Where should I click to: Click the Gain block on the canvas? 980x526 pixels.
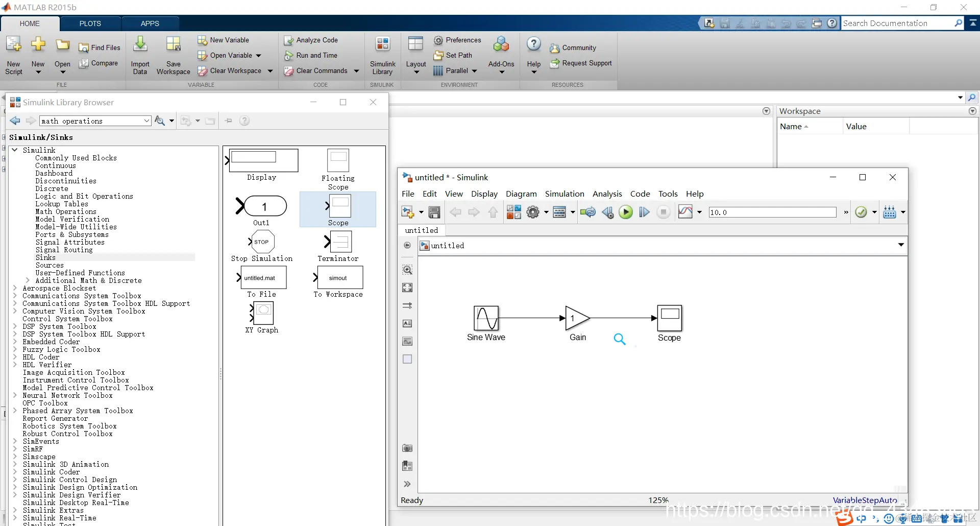click(577, 318)
